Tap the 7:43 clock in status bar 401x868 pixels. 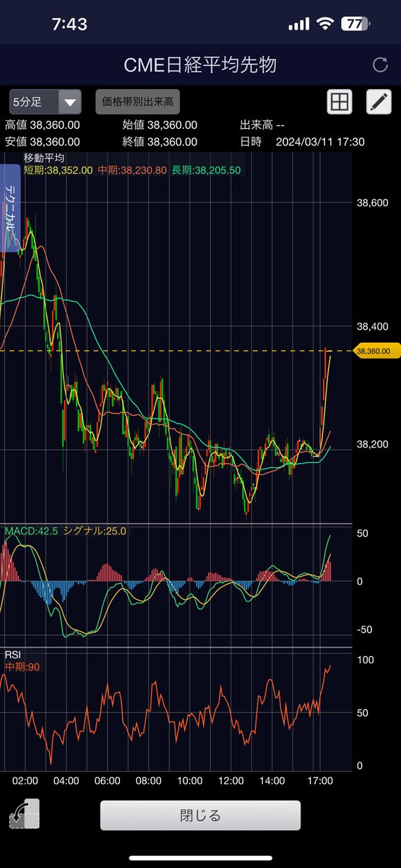(69, 24)
